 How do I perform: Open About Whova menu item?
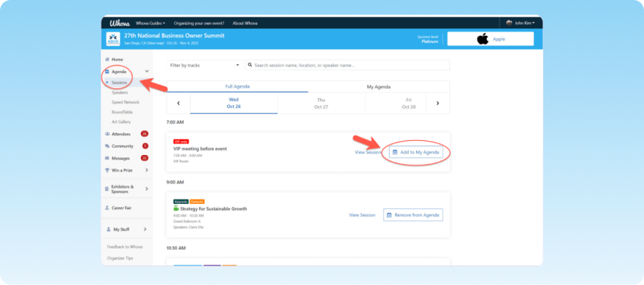point(245,23)
